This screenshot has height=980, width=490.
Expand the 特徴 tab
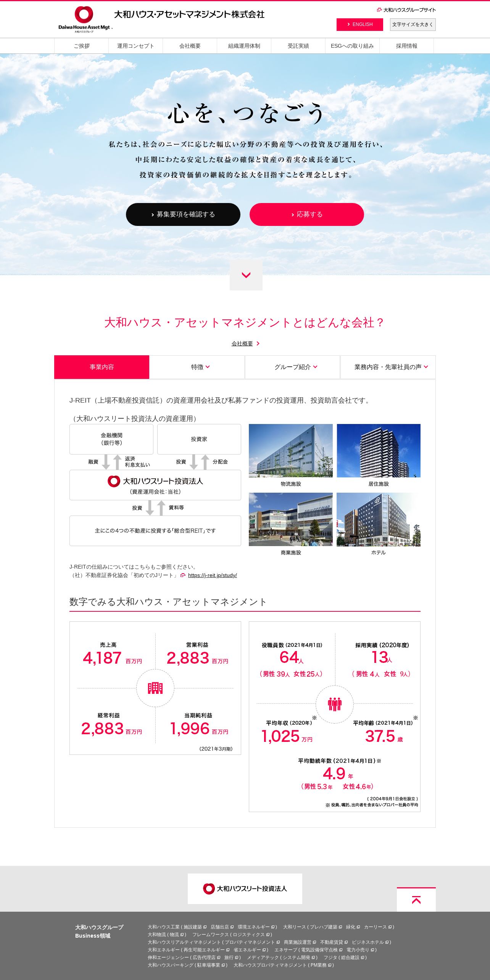(197, 367)
